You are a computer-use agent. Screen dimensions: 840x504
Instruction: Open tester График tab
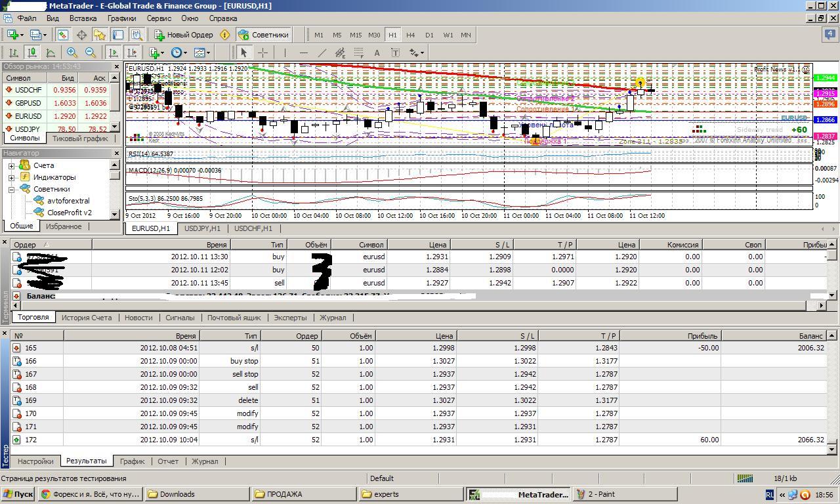click(x=133, y=461)
